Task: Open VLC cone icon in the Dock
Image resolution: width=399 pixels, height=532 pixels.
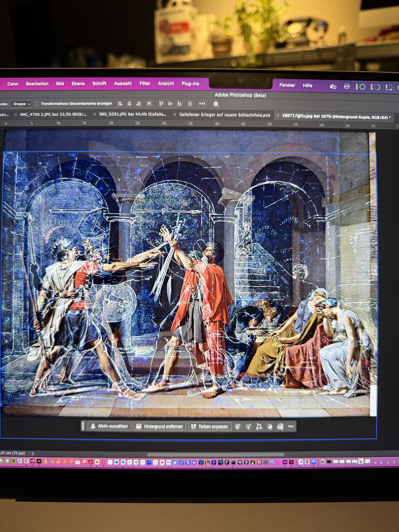Action: [45, 461]
